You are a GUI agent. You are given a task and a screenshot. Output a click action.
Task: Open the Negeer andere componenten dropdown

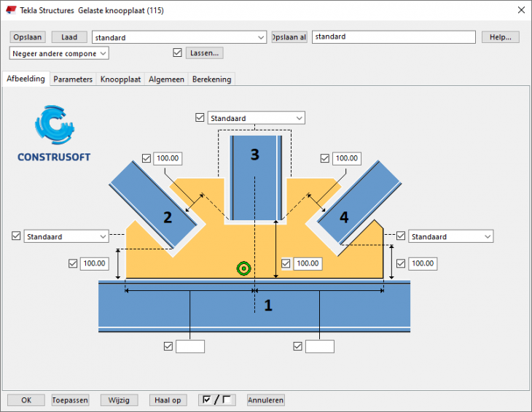click(x=60, y=53)
